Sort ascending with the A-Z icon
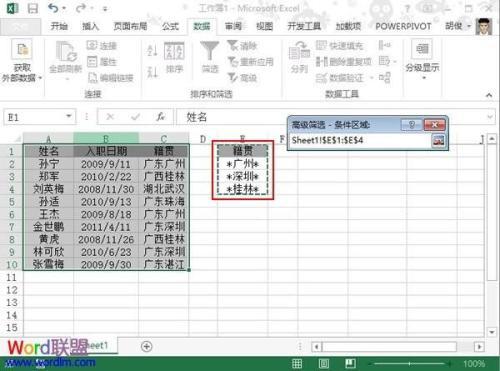This screenshot has height=371, width=500. point(152,51)
